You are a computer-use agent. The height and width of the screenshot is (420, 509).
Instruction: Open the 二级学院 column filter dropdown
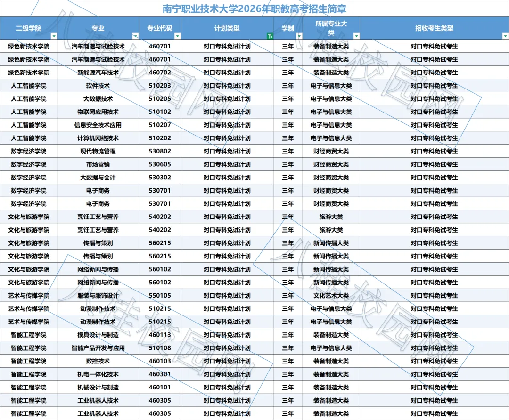(54, 36)
